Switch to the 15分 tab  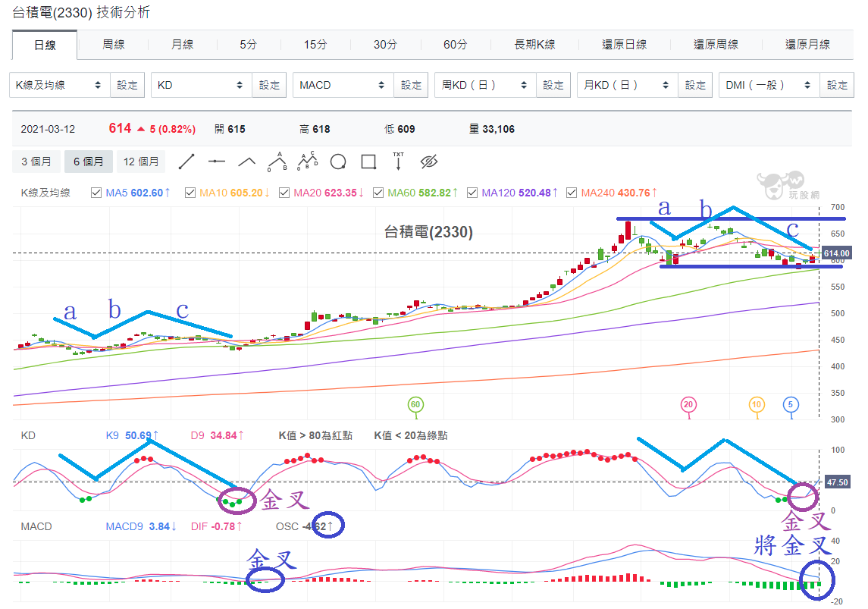point(315,45)
